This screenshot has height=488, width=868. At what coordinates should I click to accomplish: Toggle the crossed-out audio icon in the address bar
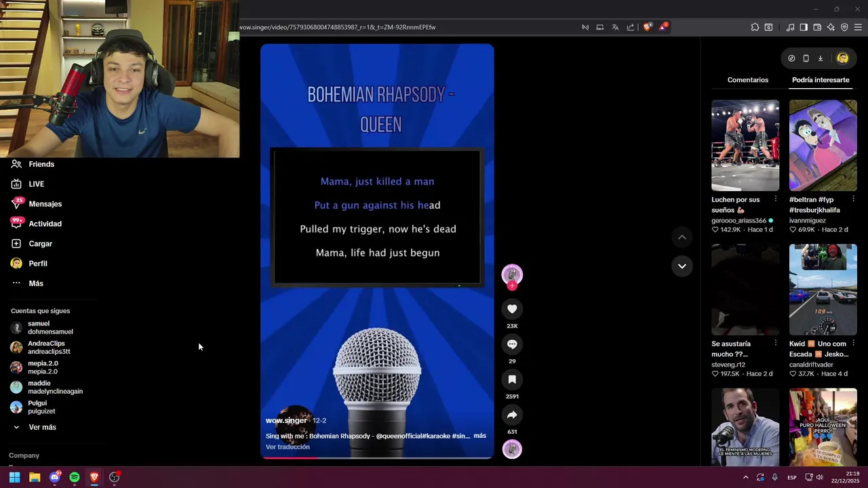pyautogui.click(x=585, y=27)
